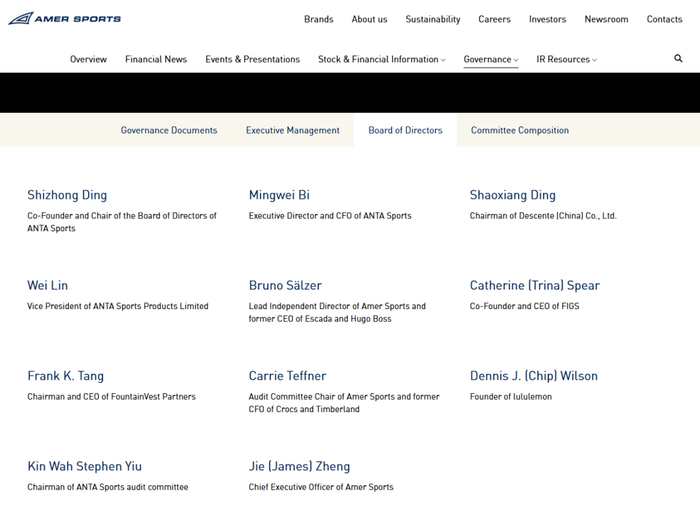This screenshot has width=700, height=506.
Task: Expand Stock & Financial Information dropdown
Action: (x=382, y=59)
